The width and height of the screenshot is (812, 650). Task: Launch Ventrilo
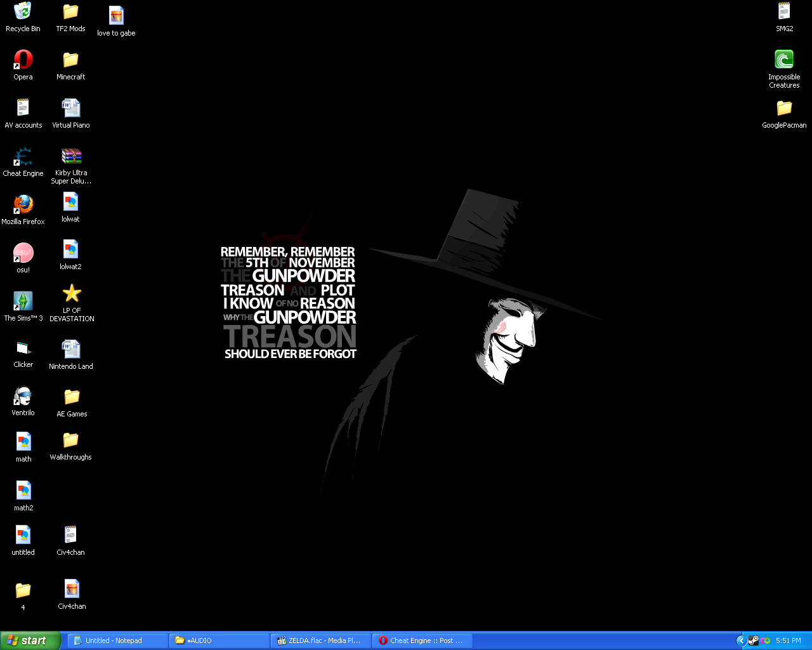pos(23,398)
